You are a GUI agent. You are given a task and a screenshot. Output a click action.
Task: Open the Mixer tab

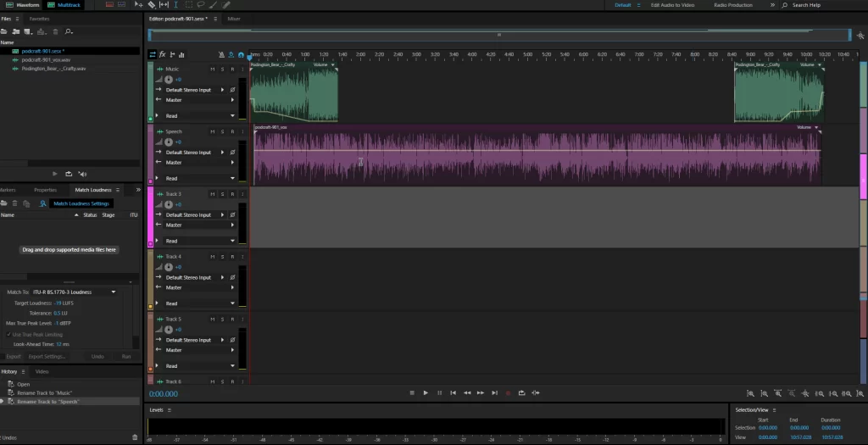(234, 19)
